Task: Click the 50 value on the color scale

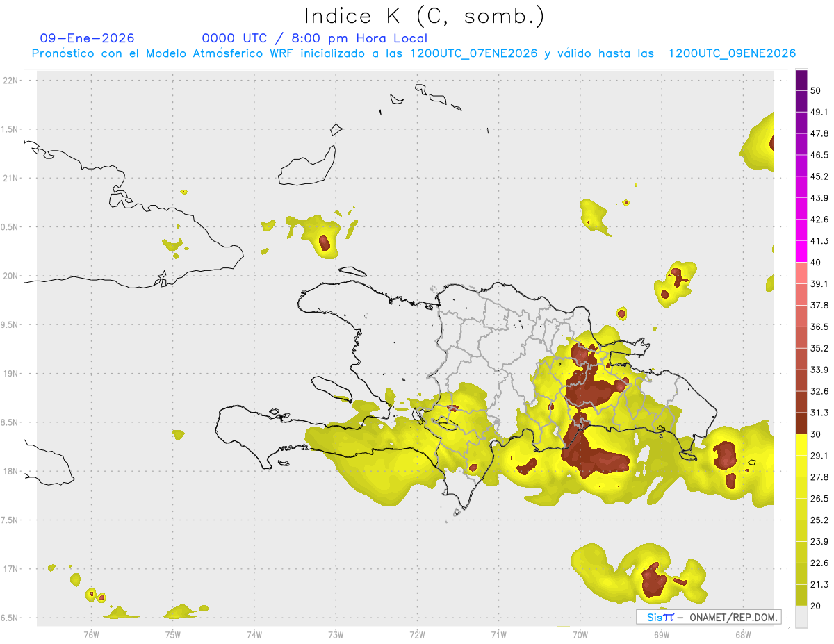Action: coord(815,90)
